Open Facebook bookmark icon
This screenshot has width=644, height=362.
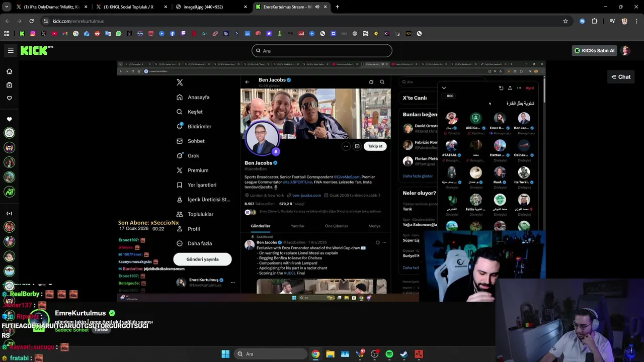coord(172,34)
